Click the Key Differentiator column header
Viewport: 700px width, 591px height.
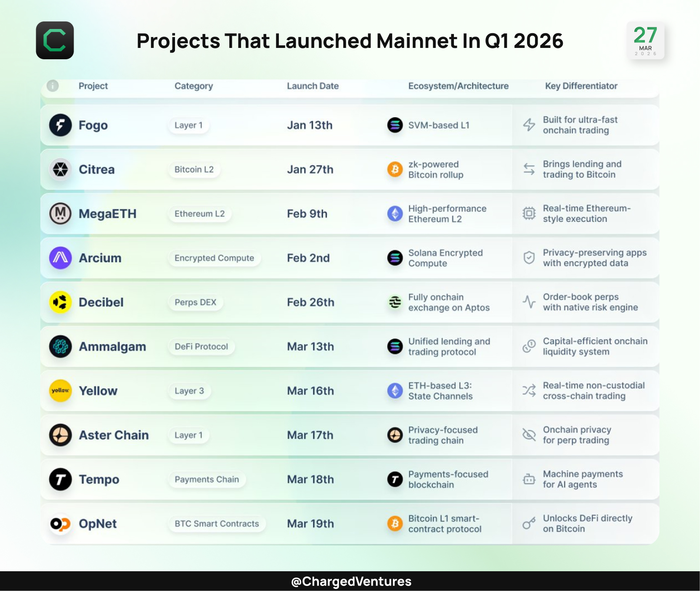(581, 86)
